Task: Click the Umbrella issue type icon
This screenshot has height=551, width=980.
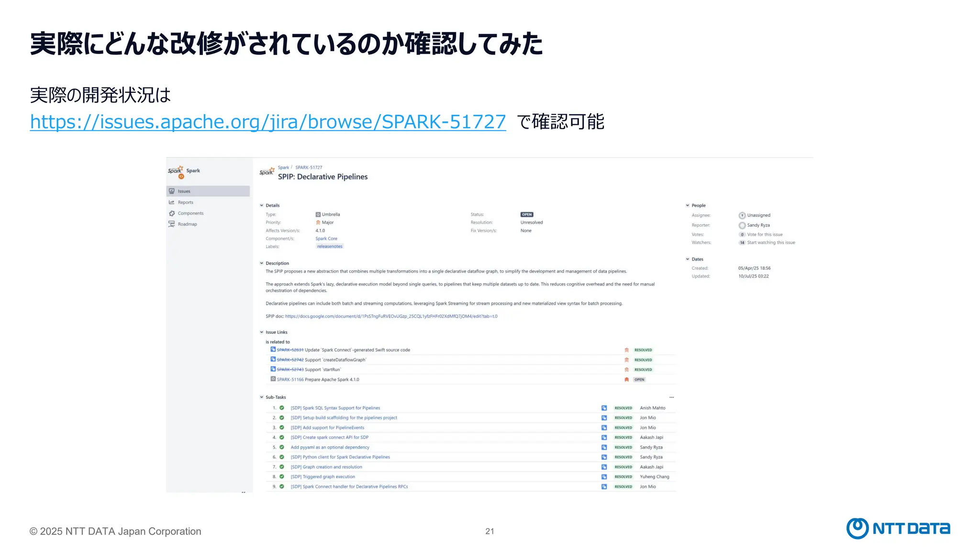Action: point(318,214)
